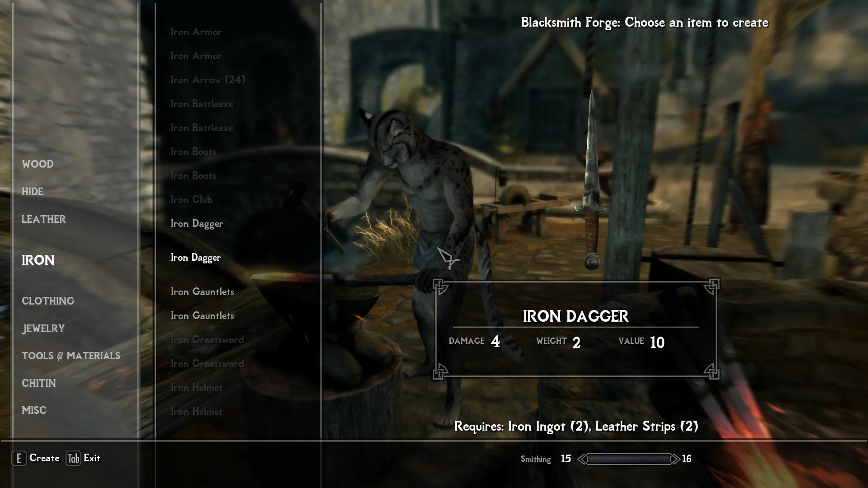The width and height of the screenshot is (868, 488).
Task: Select the WOOD category in sidebar
Action: click(x=38, y=163)
